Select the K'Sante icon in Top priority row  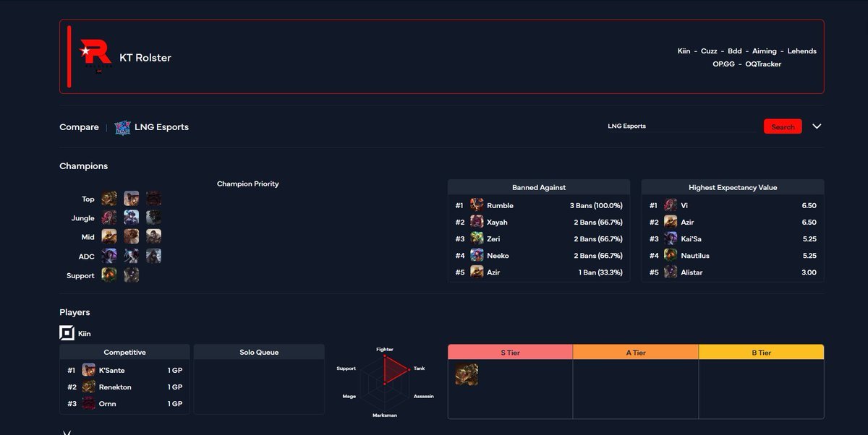pos(131,199)
